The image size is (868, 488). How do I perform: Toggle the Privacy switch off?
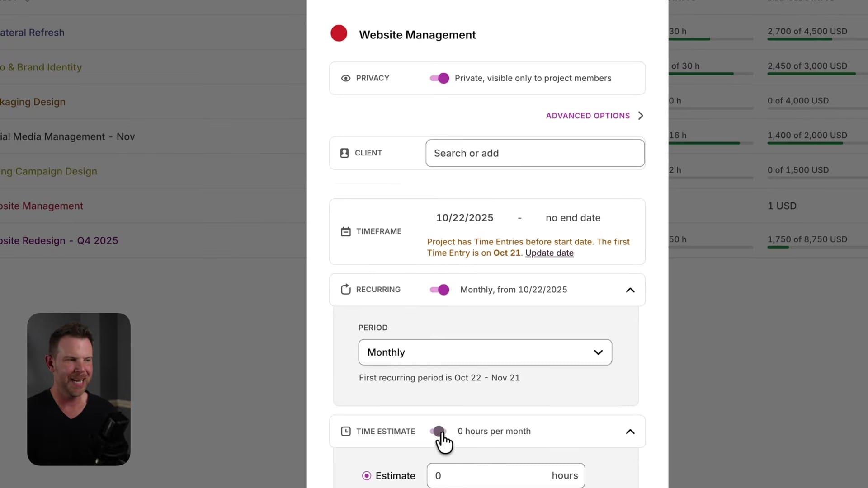(x=439, y=78)
